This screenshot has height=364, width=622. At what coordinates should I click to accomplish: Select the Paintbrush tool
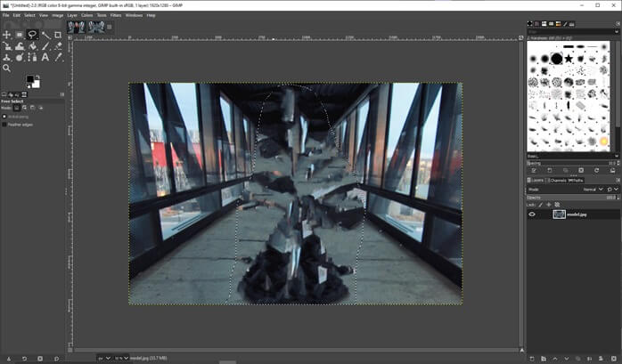[x=45, y=46]
